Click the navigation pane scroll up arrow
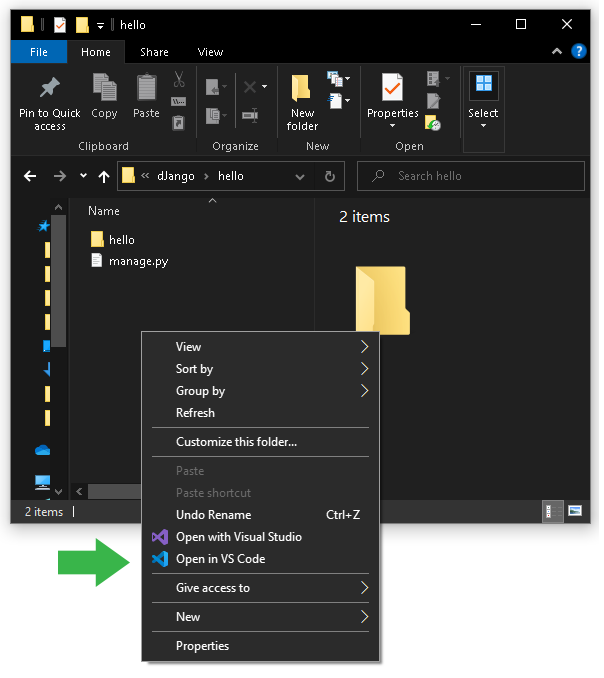Image resolution: width=604 pixels, height=678 pixels. point(59,209)
